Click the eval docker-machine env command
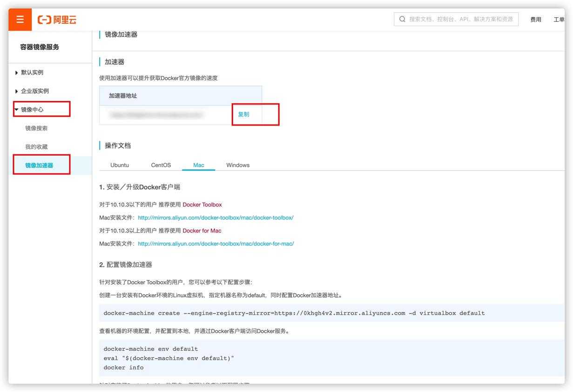 click(169, 358)
